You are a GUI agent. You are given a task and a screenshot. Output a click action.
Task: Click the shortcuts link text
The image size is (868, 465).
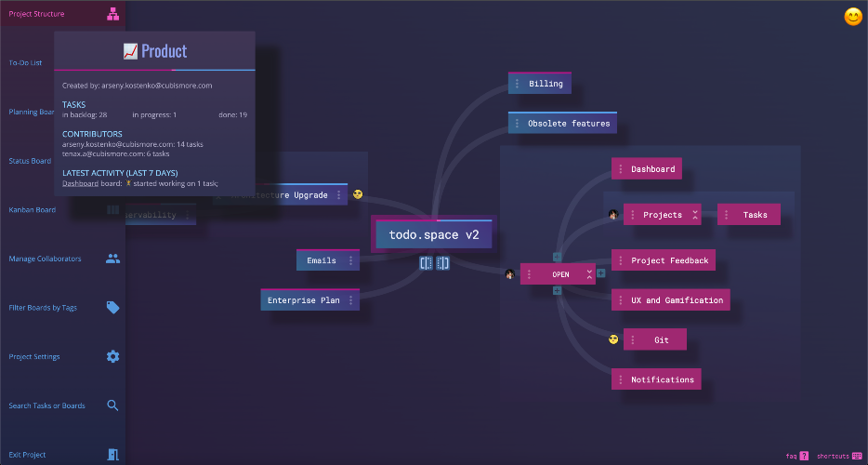point(833,456)
